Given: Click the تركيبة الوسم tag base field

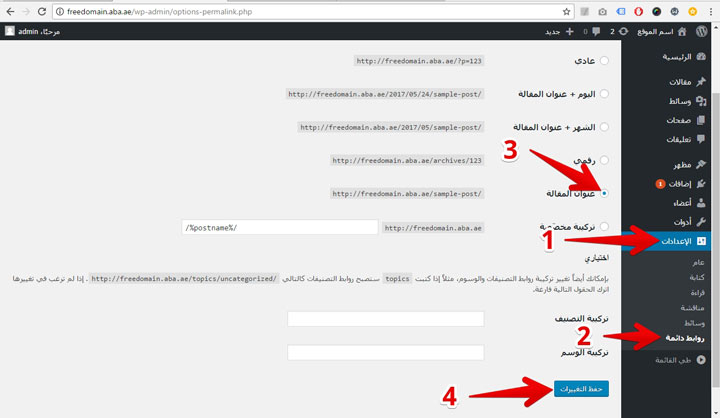Looking at the screenshot, I should [x=386, y=353].
